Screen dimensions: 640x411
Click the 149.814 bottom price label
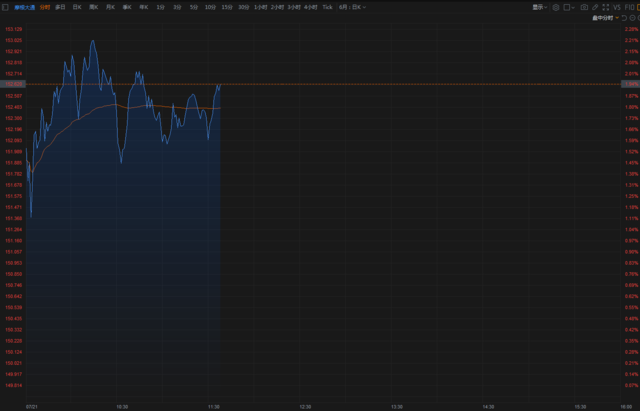tap(13, 385)
